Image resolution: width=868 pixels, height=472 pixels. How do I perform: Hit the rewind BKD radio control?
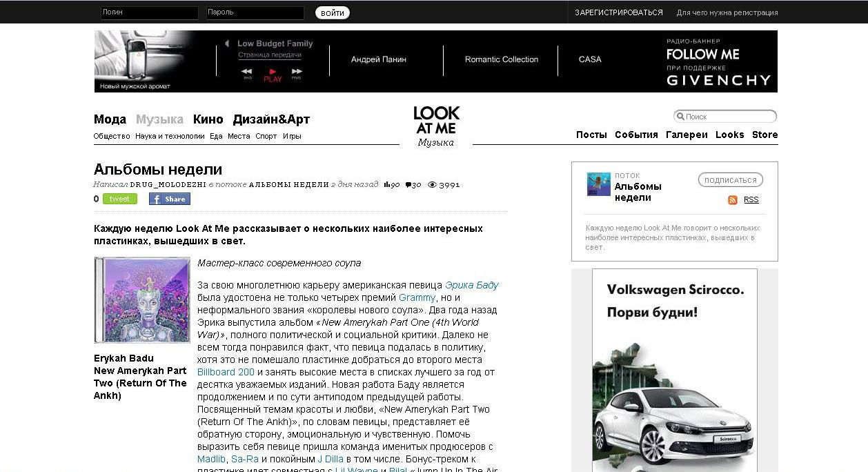(247, 73)
